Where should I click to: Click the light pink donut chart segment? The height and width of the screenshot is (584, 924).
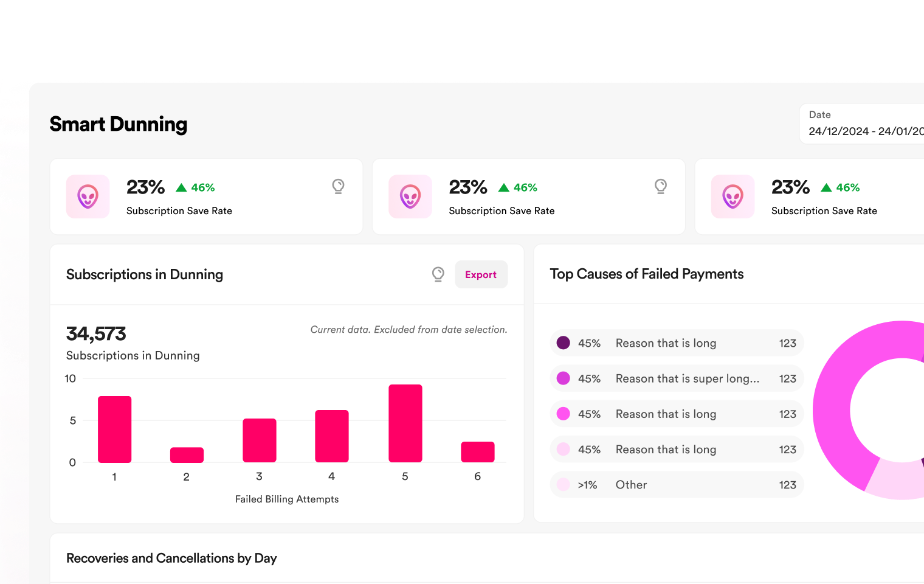coord(894,482)
